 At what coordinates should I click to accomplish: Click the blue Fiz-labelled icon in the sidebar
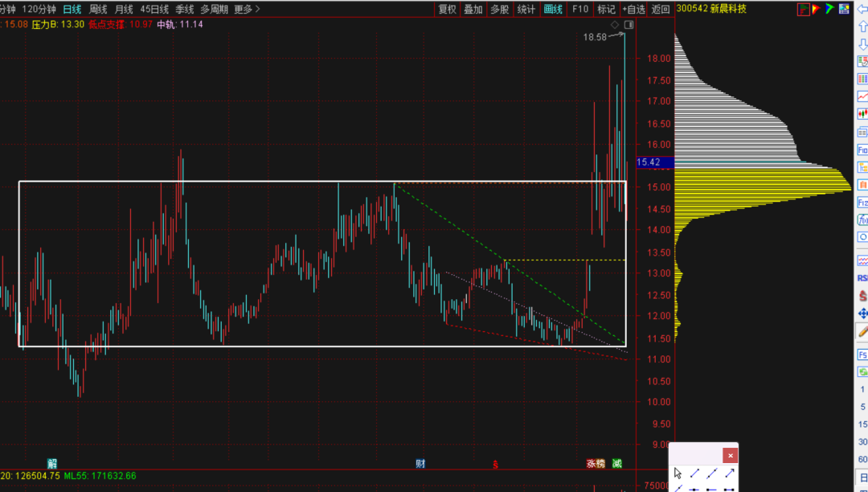862,203
